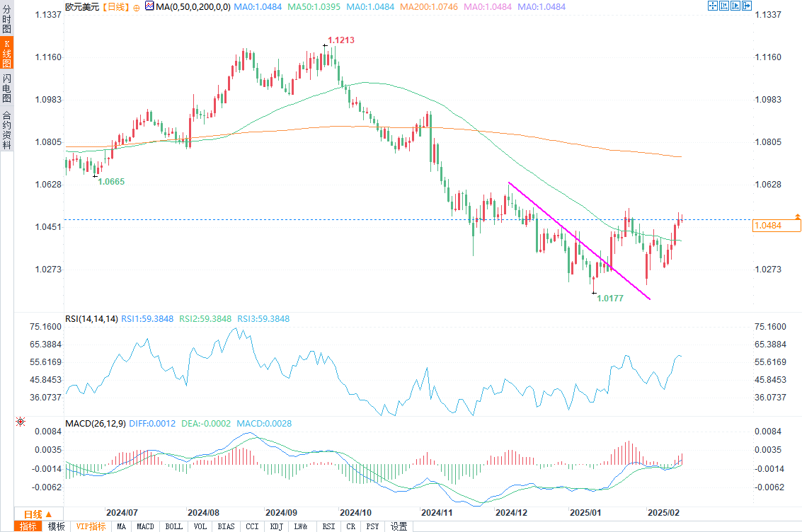The width and height of the screenshot is (802, 532).
Task: Click the chart indicator icon before MA(0,50,0,200,0,0)
Action: point(149,6)
